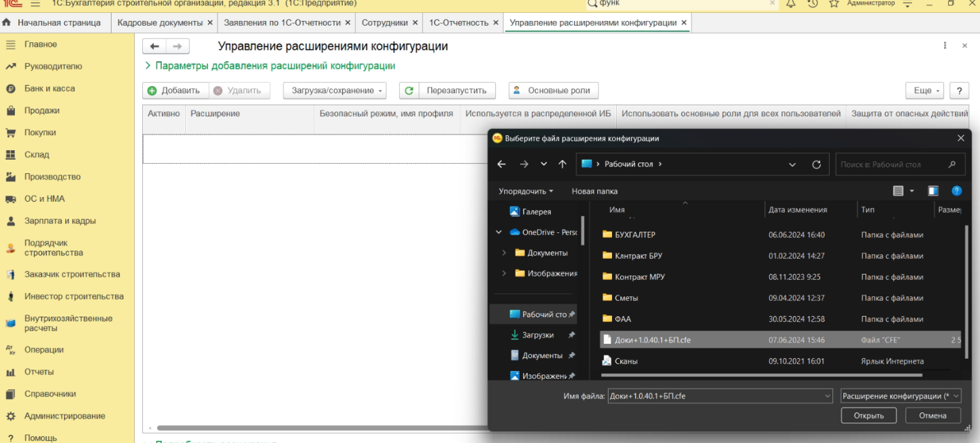The height and width of the screenshot is (443, 980).
Task: Click the 1C search field with функ
Action: coord(681,3)
